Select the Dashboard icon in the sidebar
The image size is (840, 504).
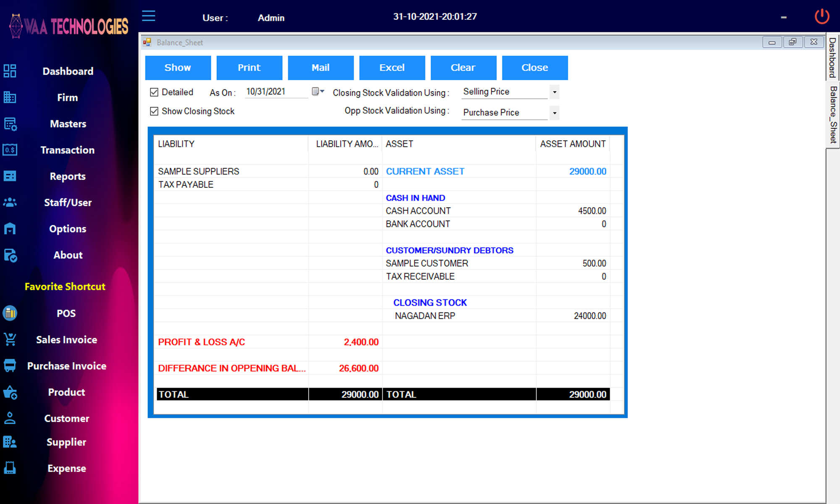pos(10,71)
